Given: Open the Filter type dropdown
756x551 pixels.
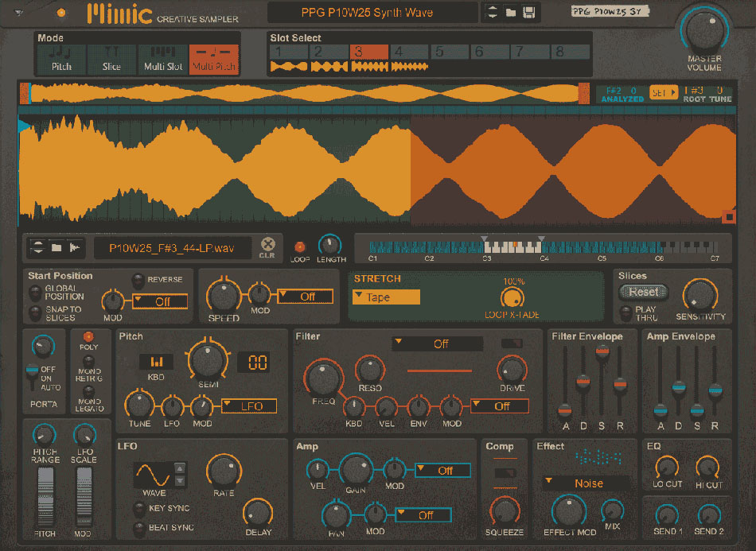Looking at the screenshot, I should [x=438, y=344].
